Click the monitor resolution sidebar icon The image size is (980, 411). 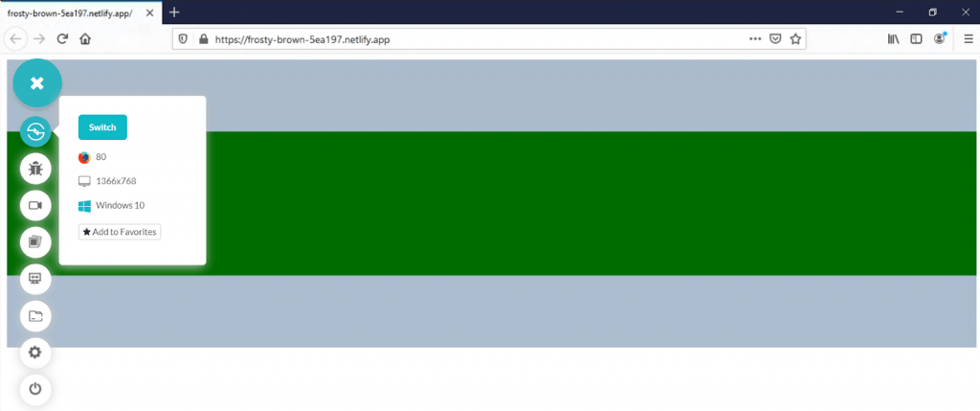[35, 279]
